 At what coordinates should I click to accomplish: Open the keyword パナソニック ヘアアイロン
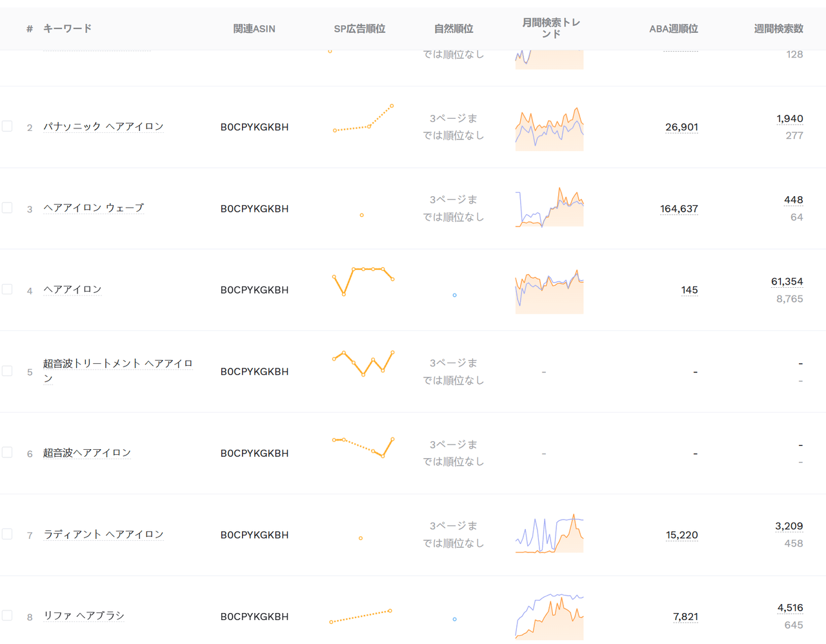pyautogui.click(x=103, y=126)
